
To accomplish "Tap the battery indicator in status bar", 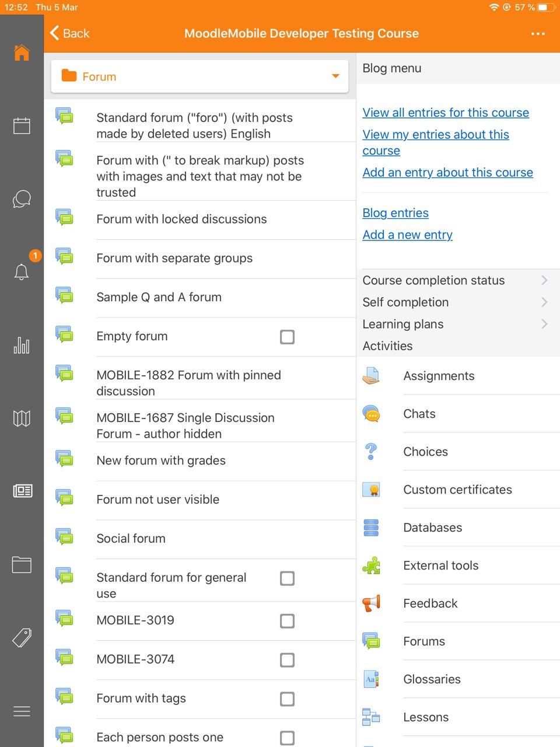I will pos(546,8).
